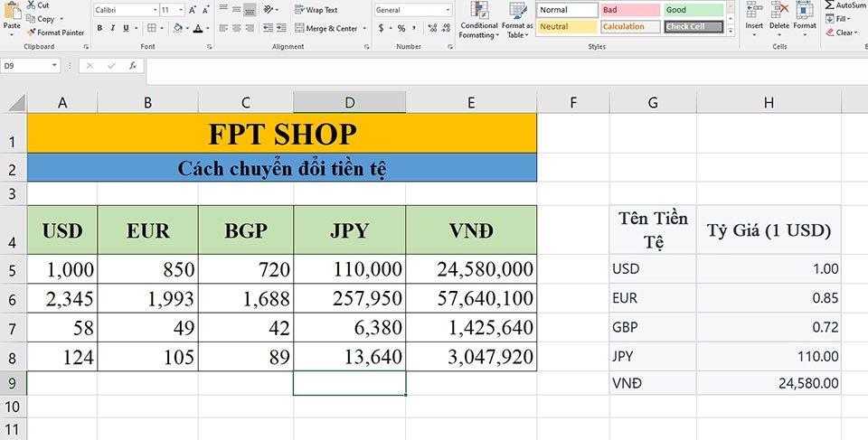This screenshot has height=440, width=868.
Task: Launch the Font dialog box
Action: 209,47
